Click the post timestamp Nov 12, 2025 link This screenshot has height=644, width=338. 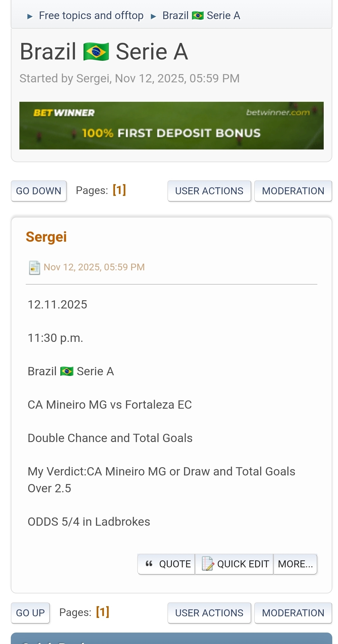(94, 267)
